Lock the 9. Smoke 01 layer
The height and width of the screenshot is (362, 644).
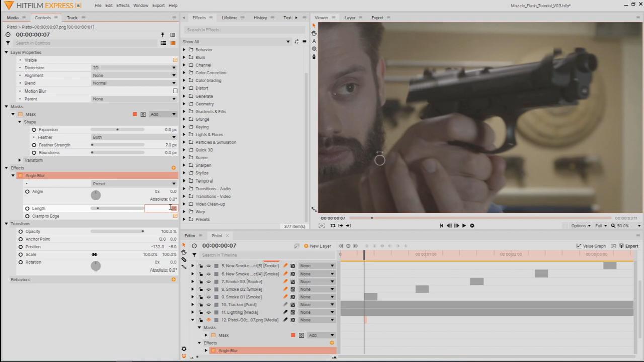coord(201,297)
